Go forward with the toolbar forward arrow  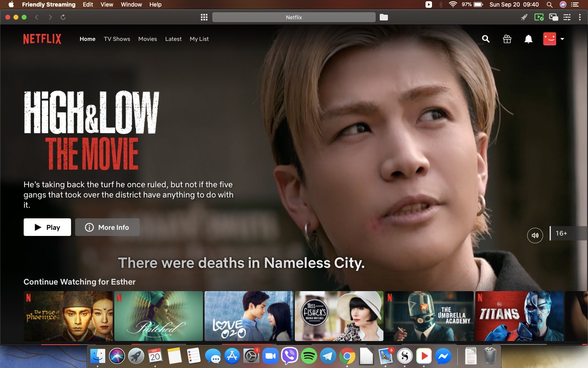[50, 17]
